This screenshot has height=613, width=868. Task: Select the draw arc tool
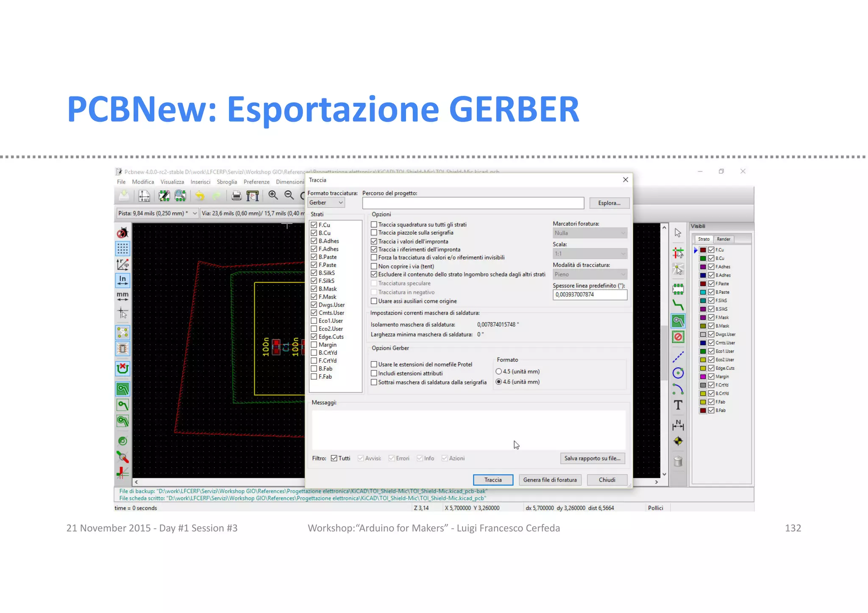(678, 389)
